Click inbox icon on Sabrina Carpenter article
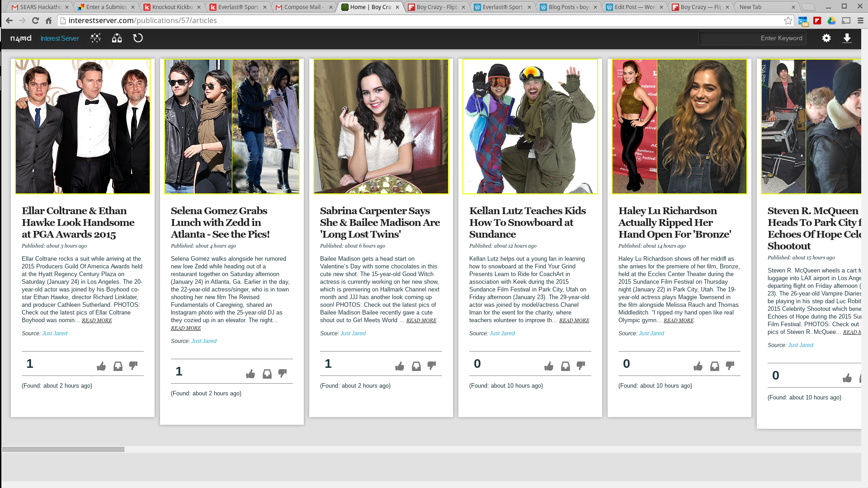 tap(416, 366)
